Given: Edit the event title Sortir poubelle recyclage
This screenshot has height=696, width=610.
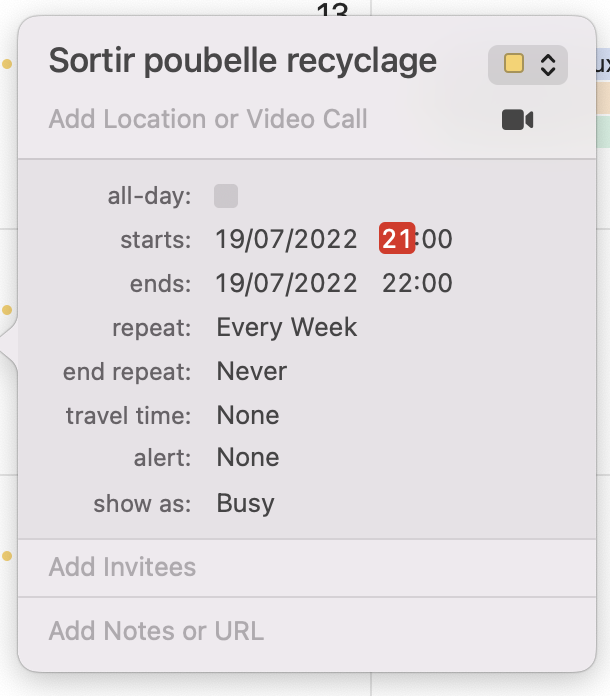Looking at the screenshot, I should tap(242, 61).
